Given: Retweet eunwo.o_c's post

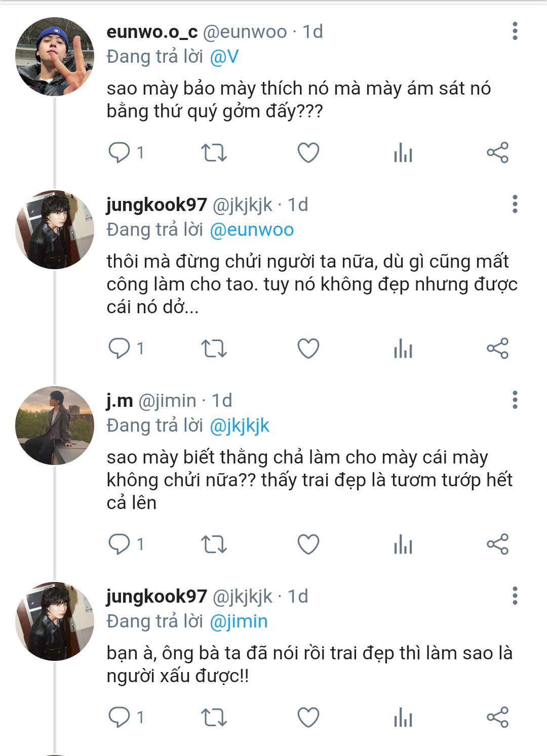Looking at the screenshot, I should pos(214,152).
